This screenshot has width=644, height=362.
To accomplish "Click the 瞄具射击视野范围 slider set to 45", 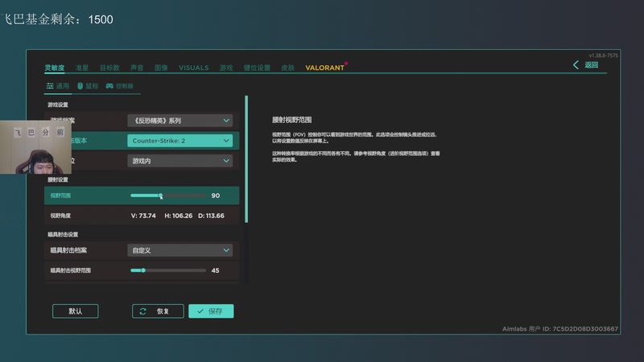I will 168,270.
